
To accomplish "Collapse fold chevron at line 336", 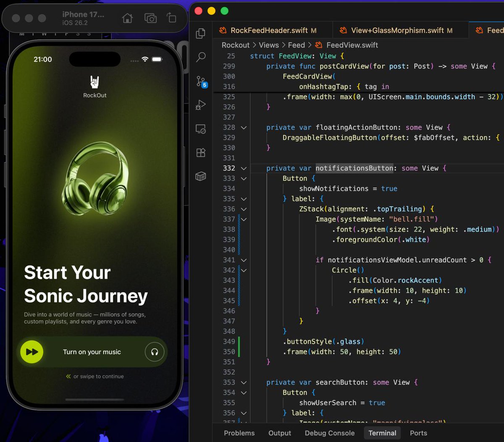I will click(244, 209).
